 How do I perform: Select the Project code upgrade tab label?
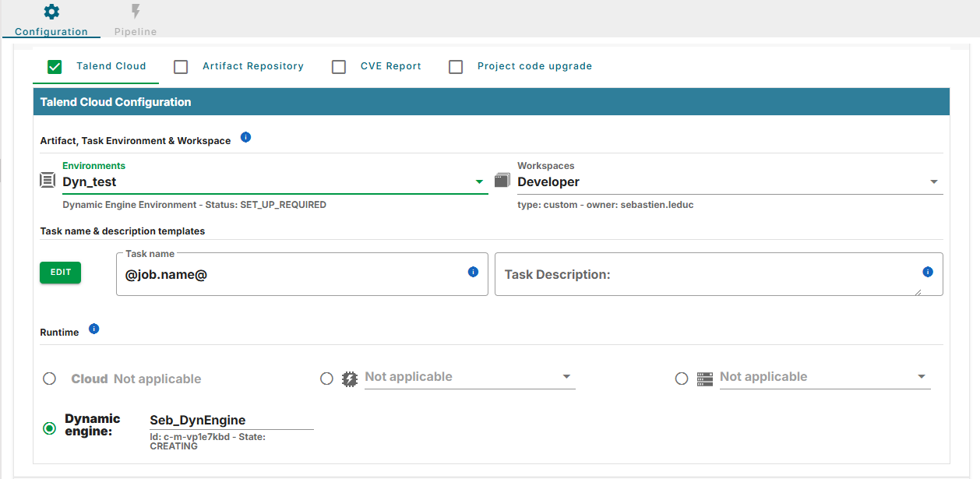(x=535, y=66)
